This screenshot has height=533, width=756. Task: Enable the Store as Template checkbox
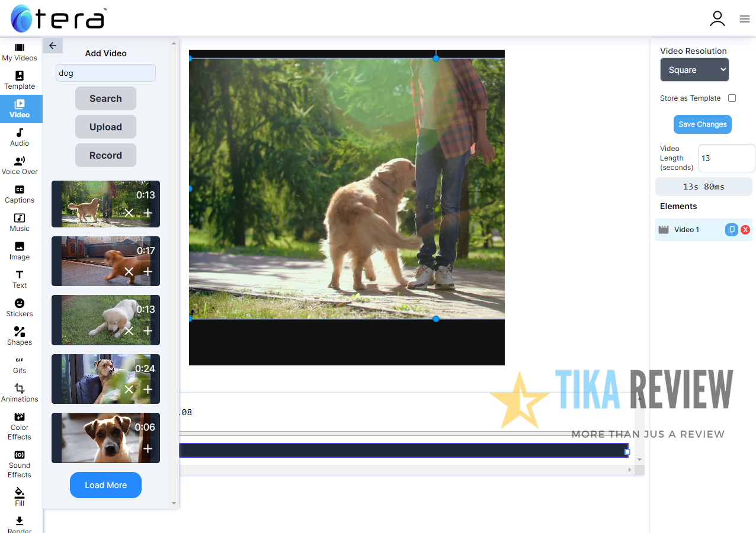click(732, 98)
